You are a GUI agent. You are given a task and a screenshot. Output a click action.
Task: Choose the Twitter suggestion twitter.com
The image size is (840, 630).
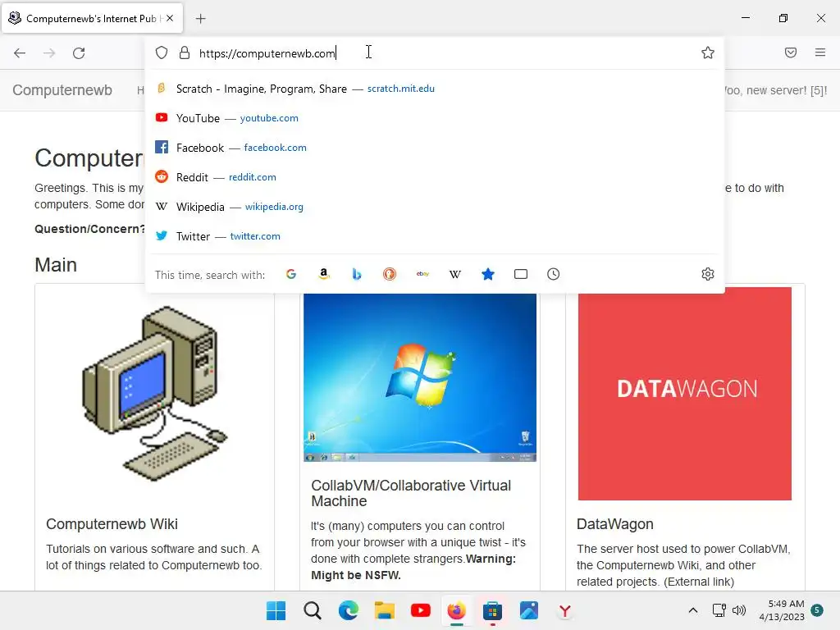[435, 235]
